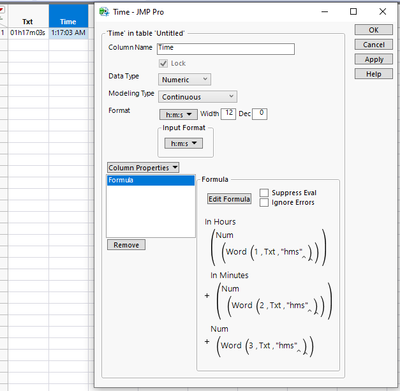The width and height of the screenshot is (400, 391).
Task: Close the Time - JMP Pro dialog
Action: coord(383,12)
